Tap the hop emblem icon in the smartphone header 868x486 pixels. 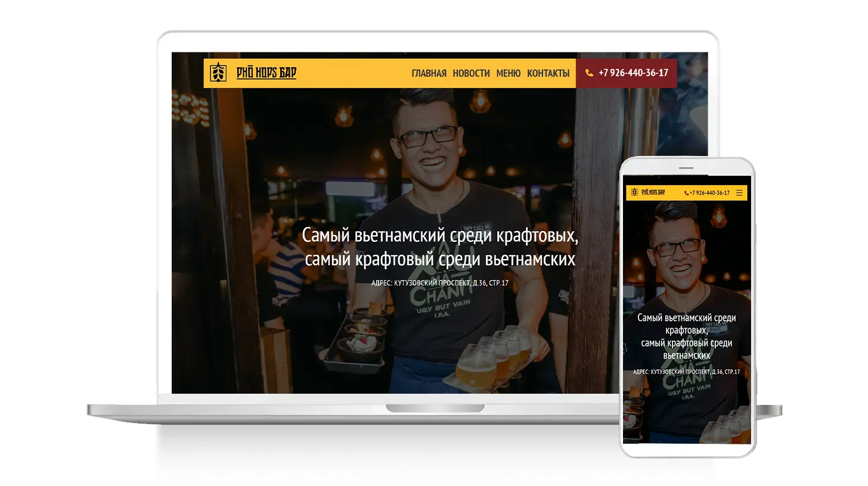point(634,192)
